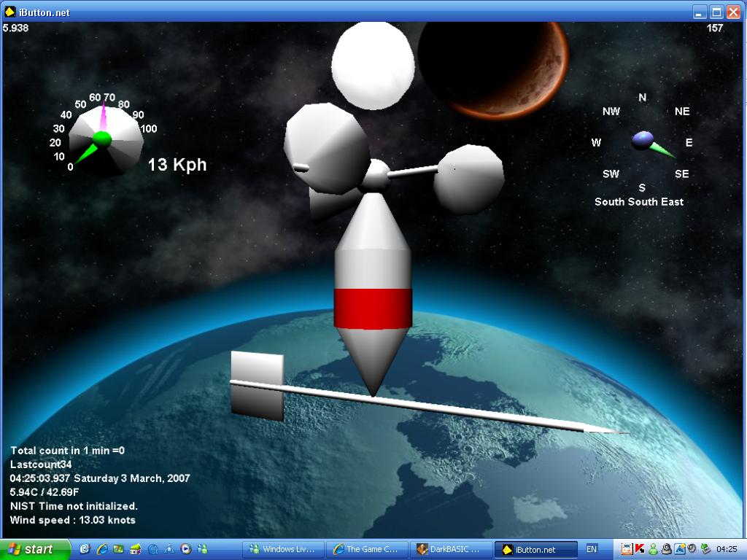Open QuickTime Player from quick launch bar
This screenshot has height=560, width=747.
pos(152,549)
